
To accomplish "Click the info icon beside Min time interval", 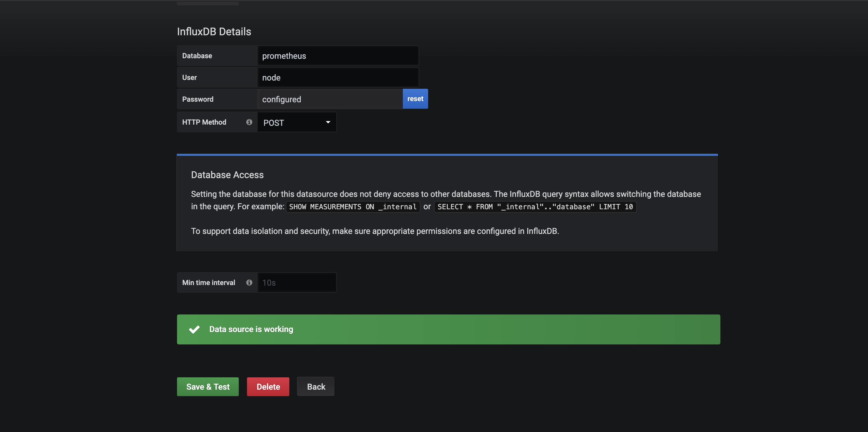I will [x=249, y=282].
